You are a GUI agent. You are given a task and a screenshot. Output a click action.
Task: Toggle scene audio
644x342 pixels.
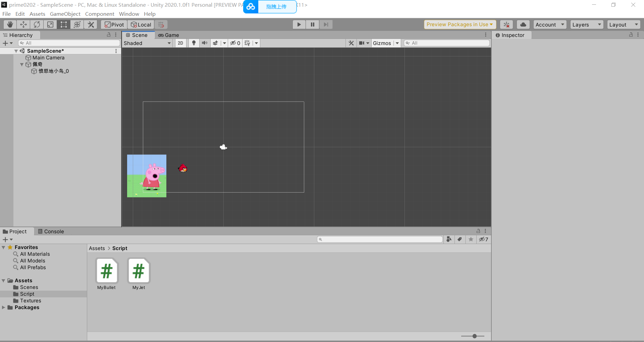[204, 43]
